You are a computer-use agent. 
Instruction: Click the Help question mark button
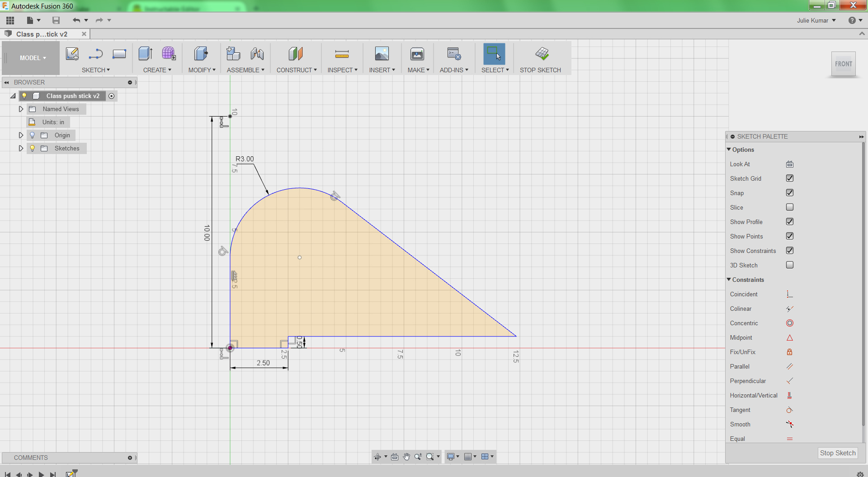tap(852, 20)
